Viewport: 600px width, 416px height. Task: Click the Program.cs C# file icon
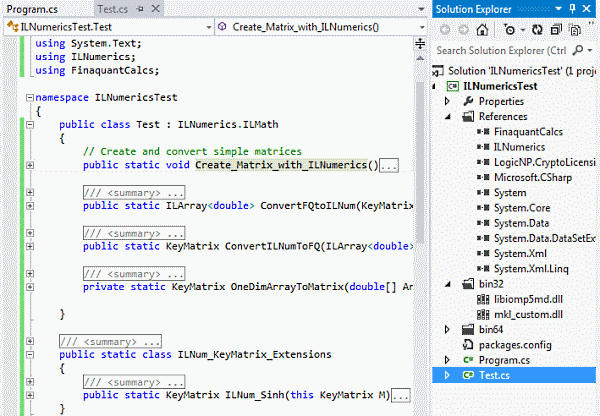click(x=468, y=360)
